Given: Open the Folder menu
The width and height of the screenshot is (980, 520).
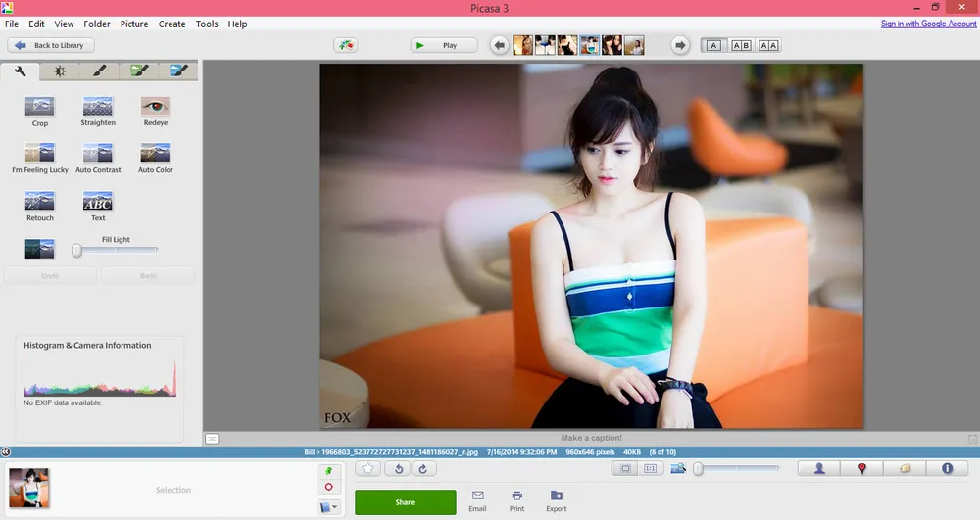Looking at the screenshot, I should [x=97, y=24].
